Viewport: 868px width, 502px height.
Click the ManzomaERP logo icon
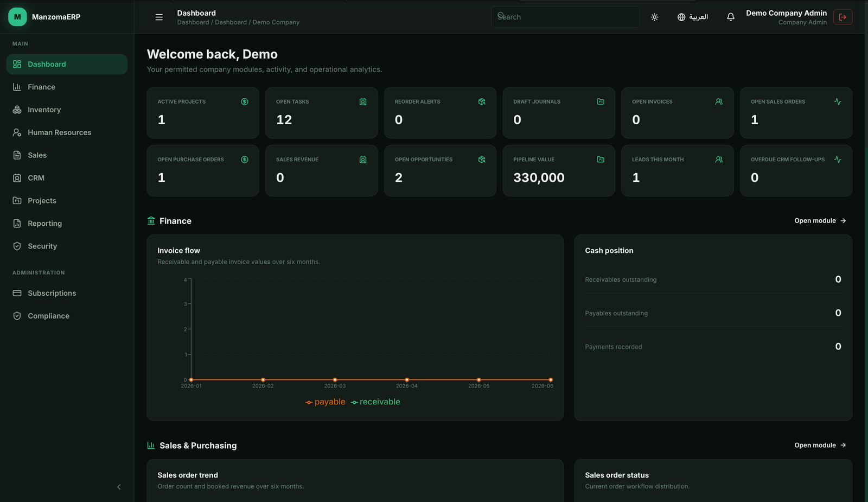click(x=17, y=17)
